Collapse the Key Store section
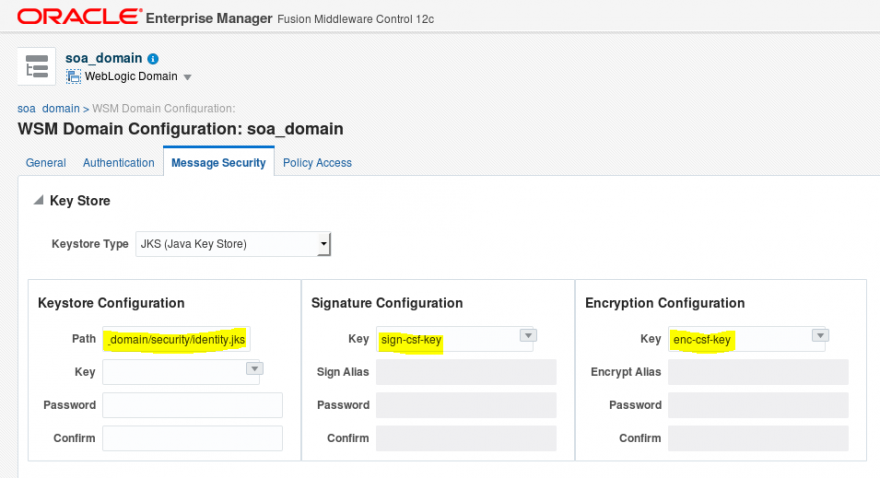 (38, 200)
